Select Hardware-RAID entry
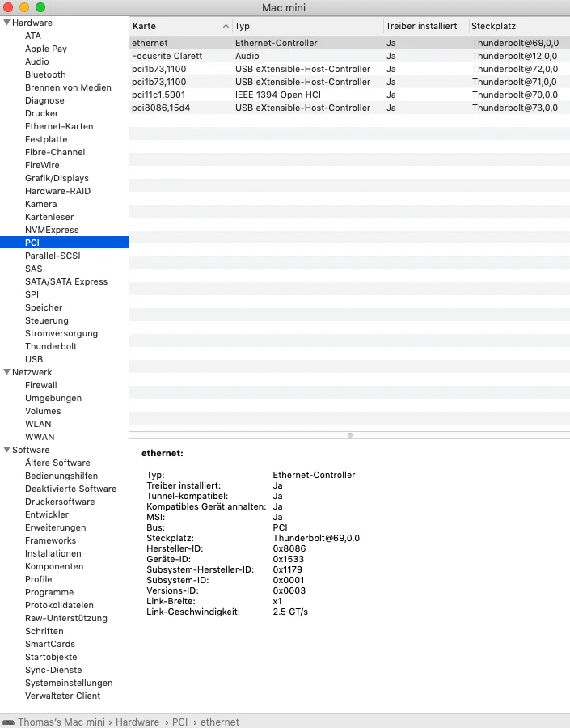This screenshot has width=570, height=728. (57, 191)
